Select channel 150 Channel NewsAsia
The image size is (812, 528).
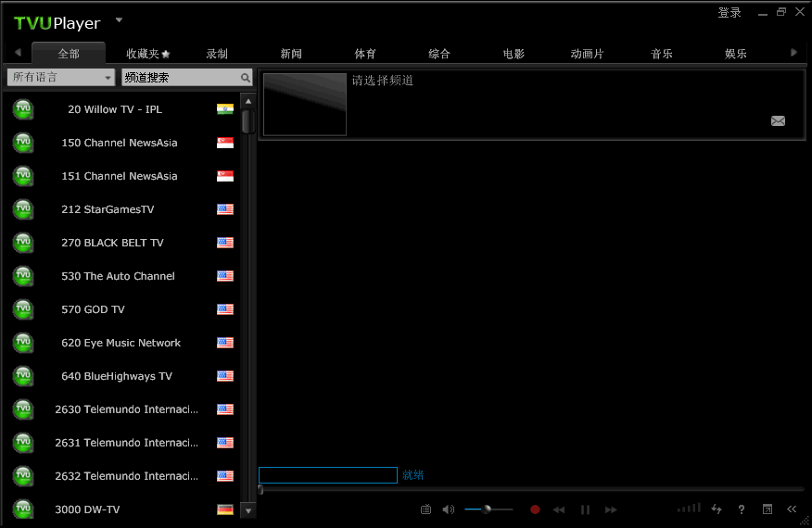tap(123, 143)
